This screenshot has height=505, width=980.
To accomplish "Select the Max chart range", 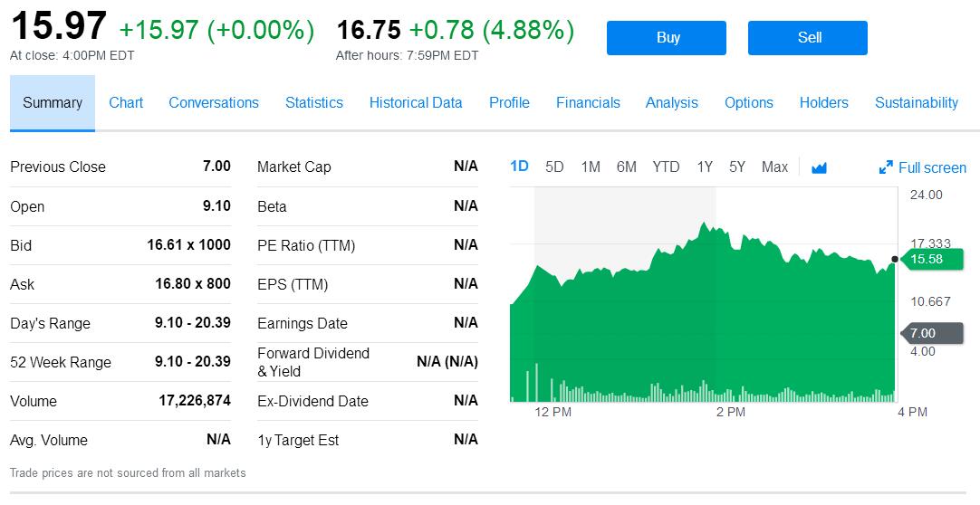I will (774, 167).
